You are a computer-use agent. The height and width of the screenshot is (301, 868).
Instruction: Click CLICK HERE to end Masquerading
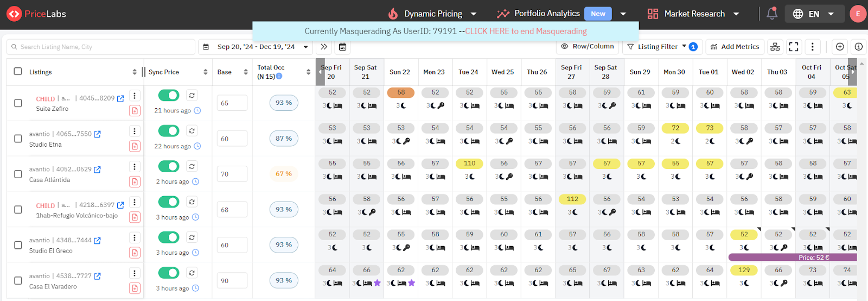pyautogui.click(x=526, y=31)
